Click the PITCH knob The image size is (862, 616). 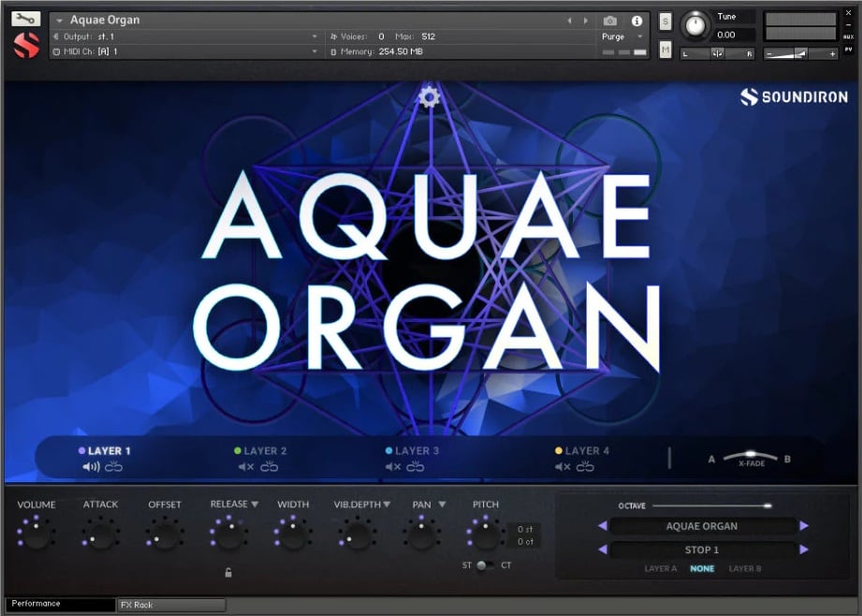(x=486, y=535)
